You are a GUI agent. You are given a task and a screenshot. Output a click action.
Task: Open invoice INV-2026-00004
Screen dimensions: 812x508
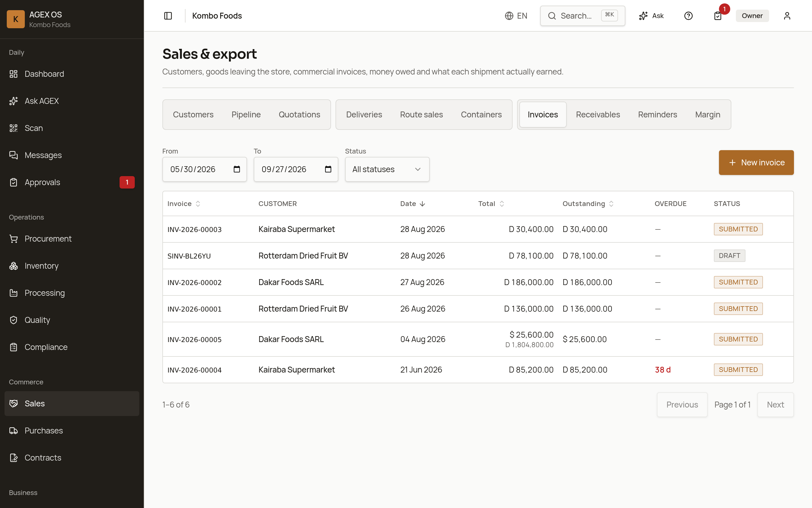tap(194, 370)
